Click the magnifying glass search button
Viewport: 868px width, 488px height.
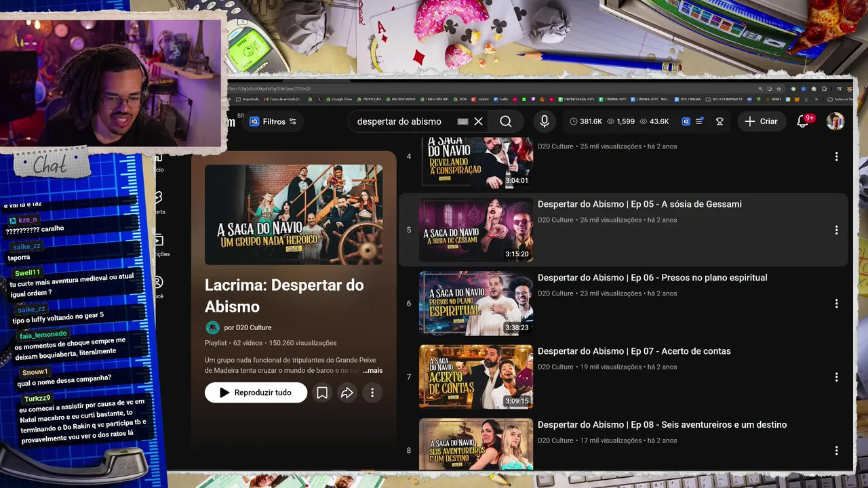pyautogui.click(x=506, y=121)
